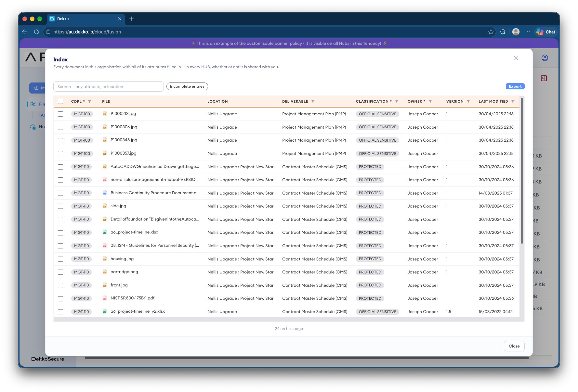This screenshot has height=392, width=578.
Task: Click the image icon next to housing.jpg
Action: (105, 259)
